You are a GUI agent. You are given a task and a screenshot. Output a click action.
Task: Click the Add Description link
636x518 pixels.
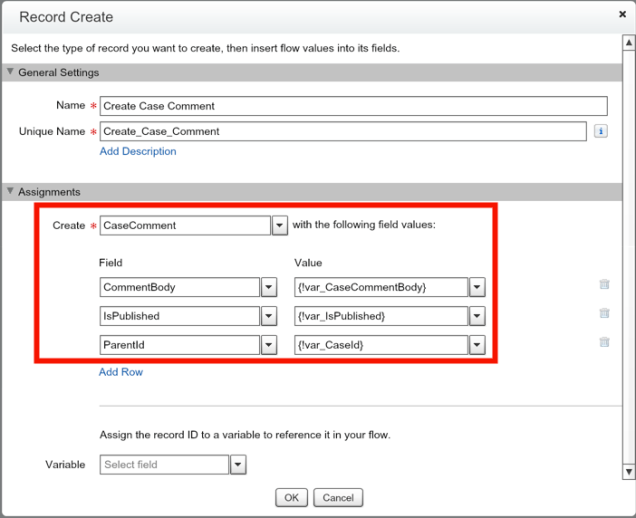pos(138,152)
